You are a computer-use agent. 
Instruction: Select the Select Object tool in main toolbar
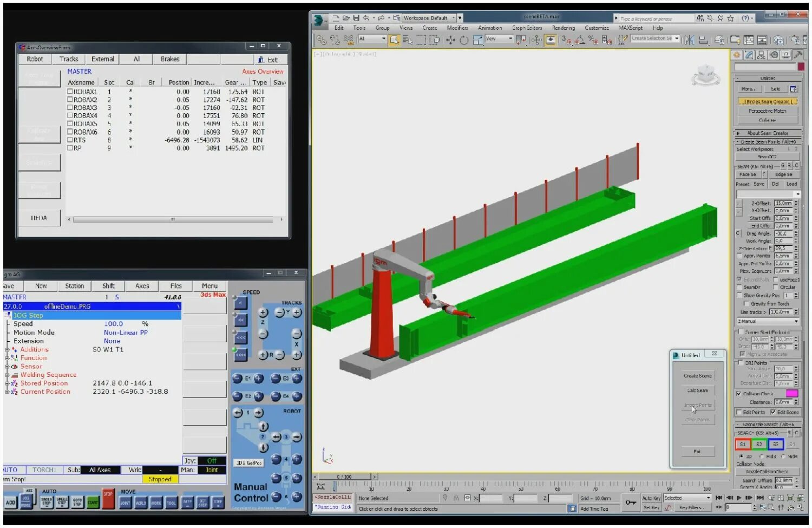[x=394, y=40]
